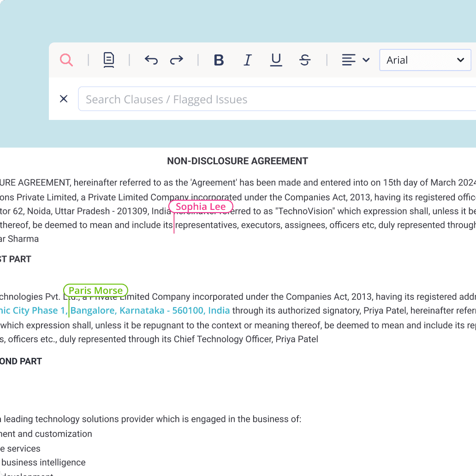Click the highlighted Bangalore, Karnataka address text

(x=150, y=310)
